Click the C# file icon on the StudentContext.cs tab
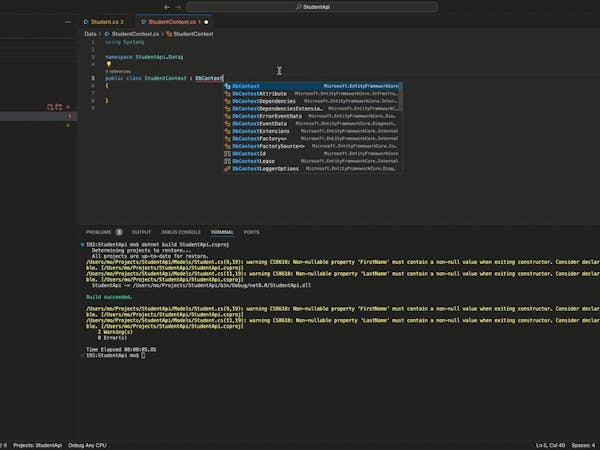This screenshot has width=600, height=450. point(144,22)
